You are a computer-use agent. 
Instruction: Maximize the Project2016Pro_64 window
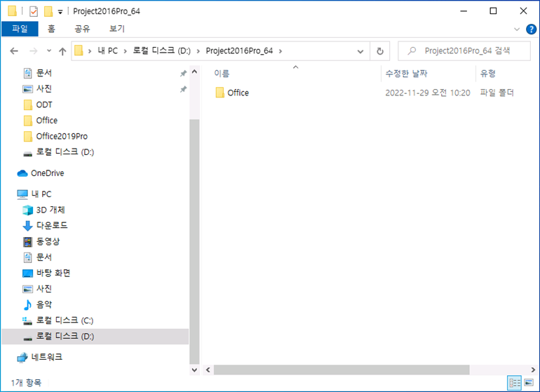(493, 11)
